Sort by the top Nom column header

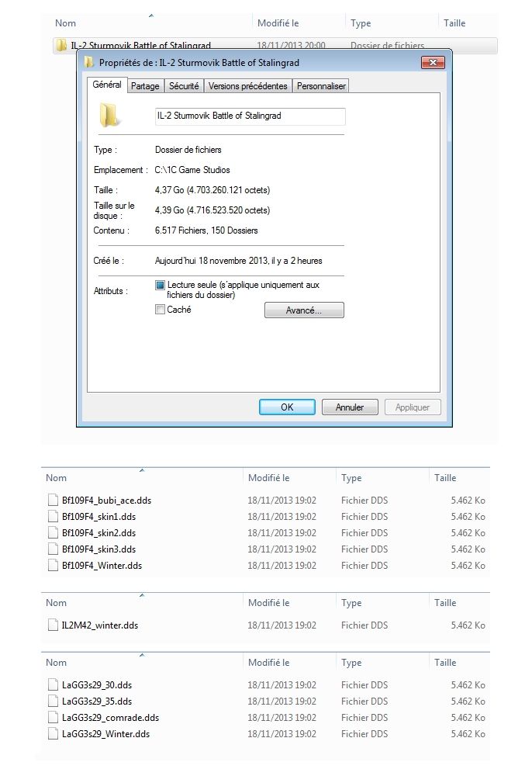(x=66, y=23)
